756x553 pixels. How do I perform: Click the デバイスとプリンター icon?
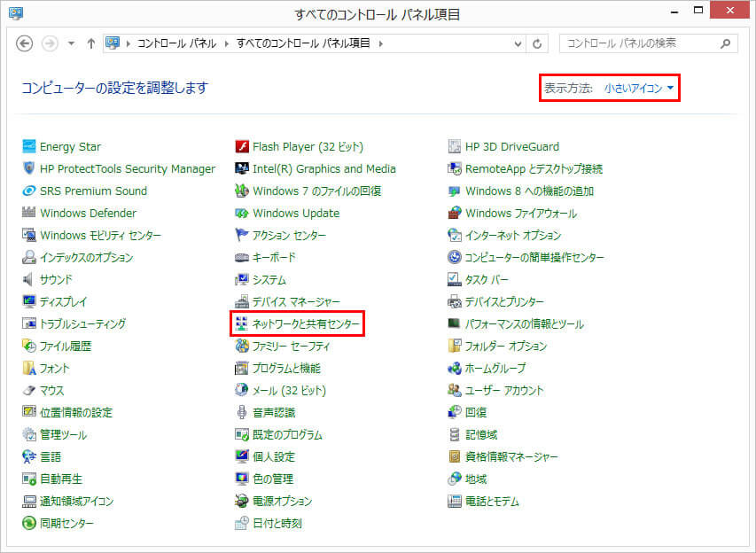click(x=454, y=302)
